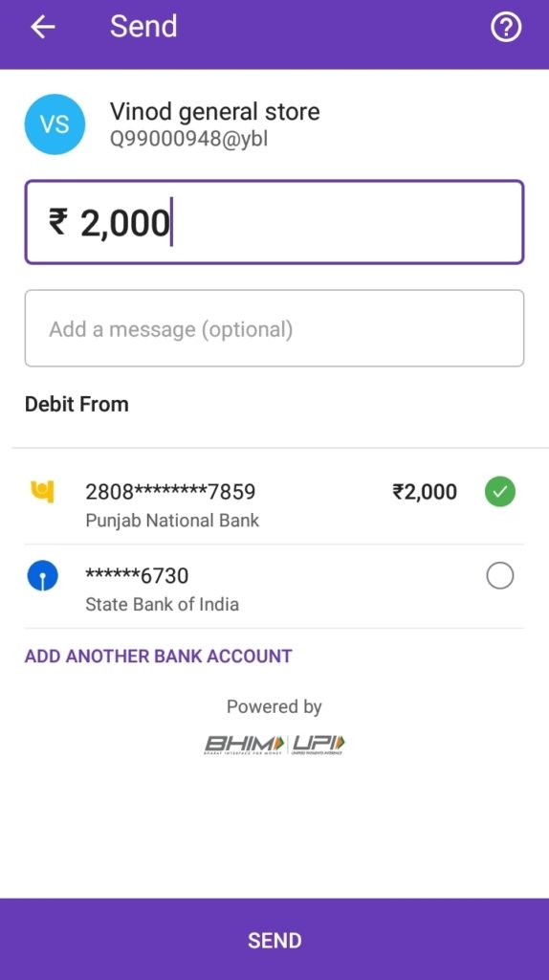
Task: Tap the Send screen title
Action: 143,26
